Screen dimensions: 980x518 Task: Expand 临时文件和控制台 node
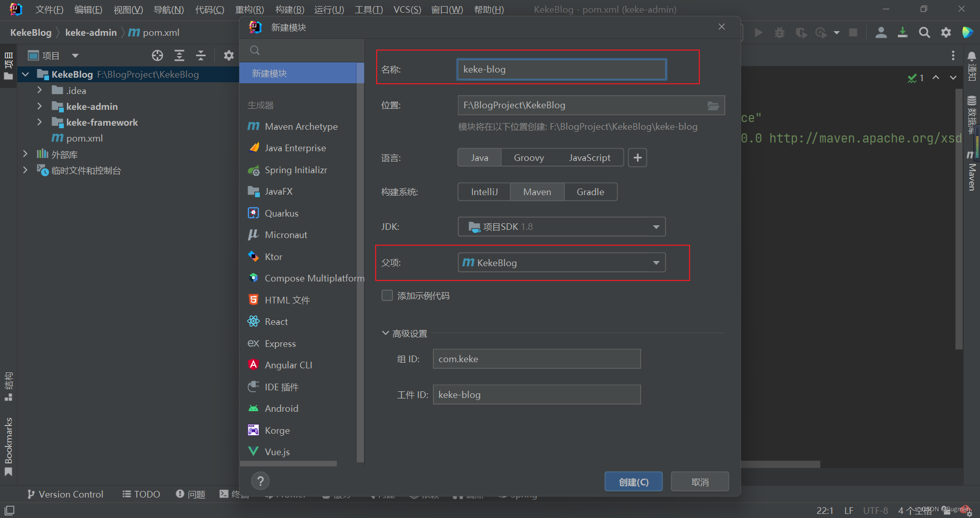click(x=25, y=170)
